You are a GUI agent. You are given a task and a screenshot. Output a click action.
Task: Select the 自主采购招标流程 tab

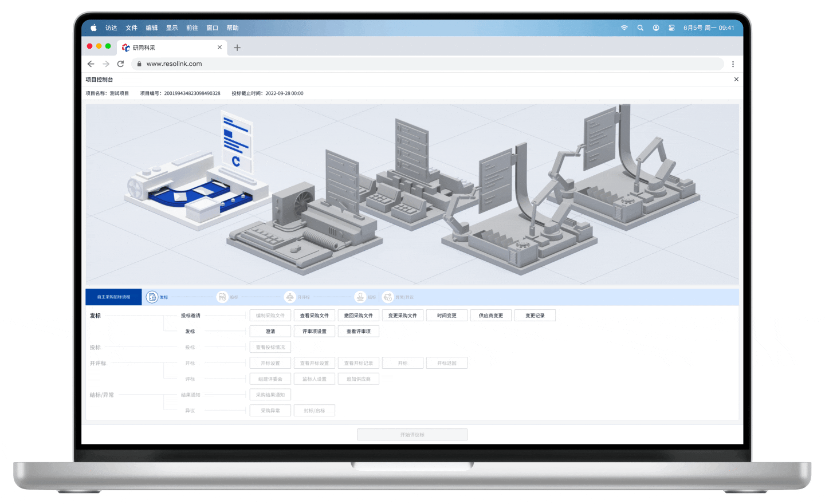pyautogui.click(x=113, y=297)
